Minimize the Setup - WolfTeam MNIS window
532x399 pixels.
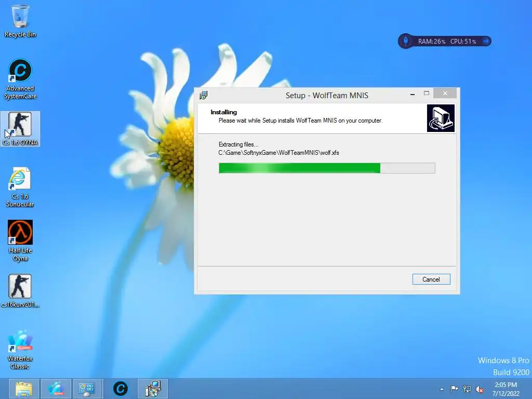tap(412, 94)
